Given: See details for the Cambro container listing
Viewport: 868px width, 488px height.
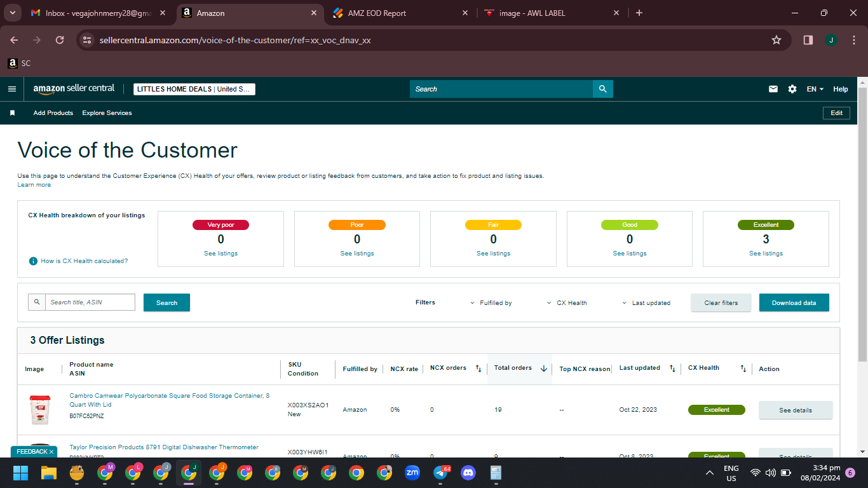Looking at the screenshot, I should click(796, 410).
